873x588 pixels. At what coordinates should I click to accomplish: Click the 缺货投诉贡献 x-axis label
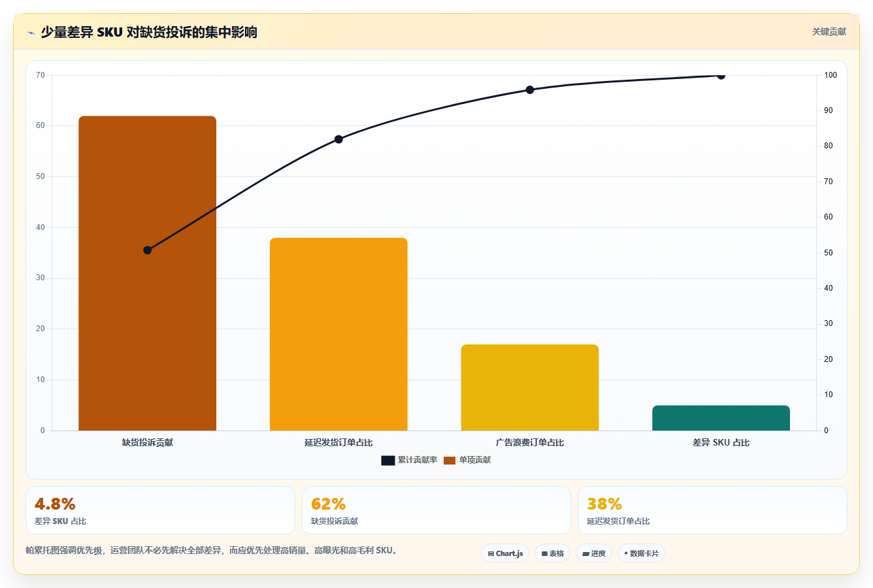tap(148, 442)
